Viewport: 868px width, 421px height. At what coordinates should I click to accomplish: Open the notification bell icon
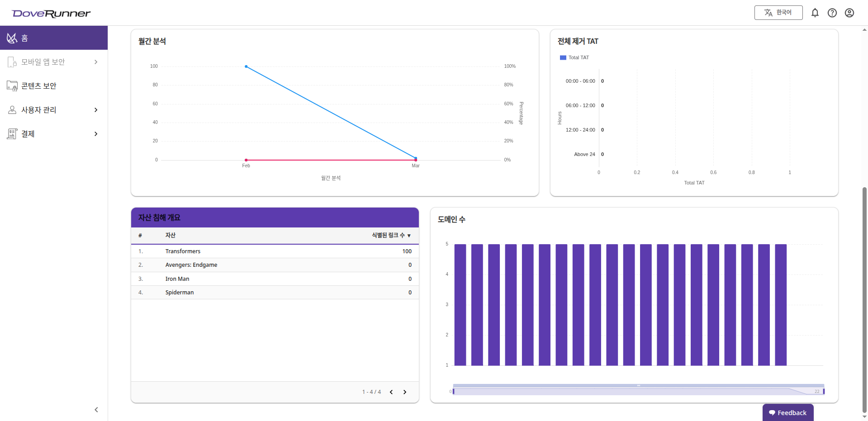[x=815, y=13]
